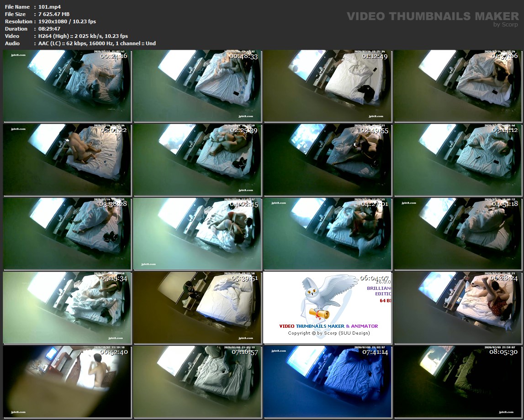This screenshot has height=420, width=524.
Task: Click the audio codec line starting AAC (LC)
Action: [x=97, y=43]
